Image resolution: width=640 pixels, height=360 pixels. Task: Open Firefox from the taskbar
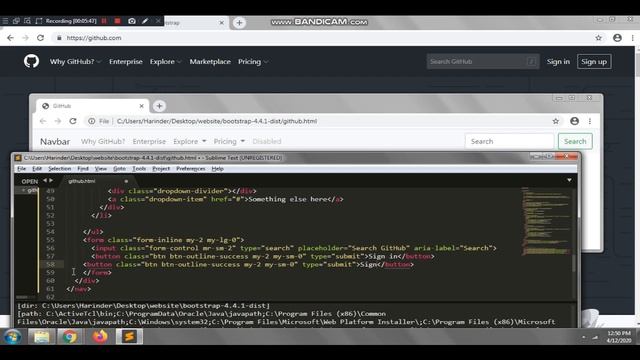(100, 337)
